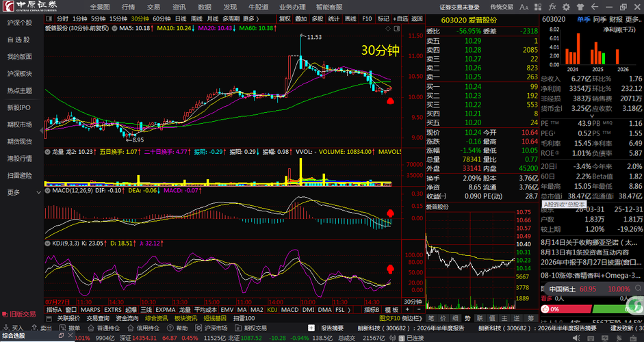Click the zoom-out minus button under chart
This screenshot has height=342, width=644.
[x=419, y=310]
